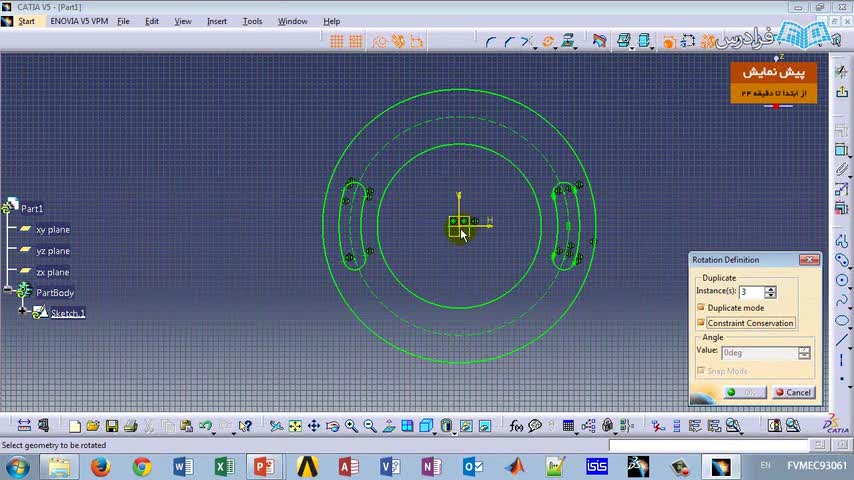Click the Open file folder icon
The image size is (854, 480).
coord(93,426)
